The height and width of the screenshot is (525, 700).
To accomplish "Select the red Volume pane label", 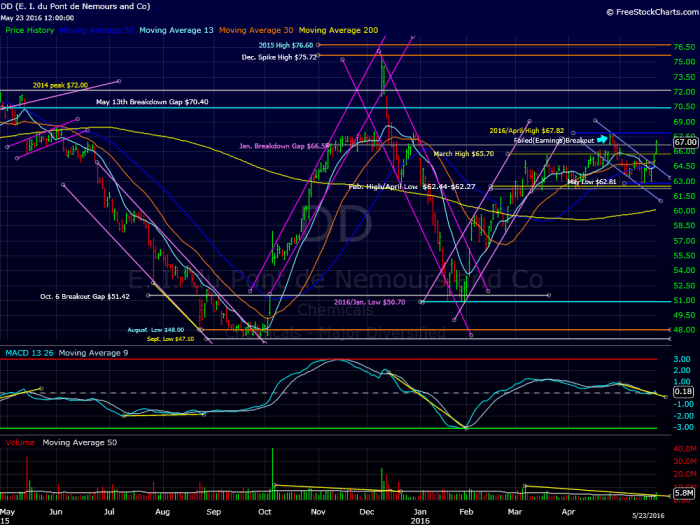I will tap(20, 442).
